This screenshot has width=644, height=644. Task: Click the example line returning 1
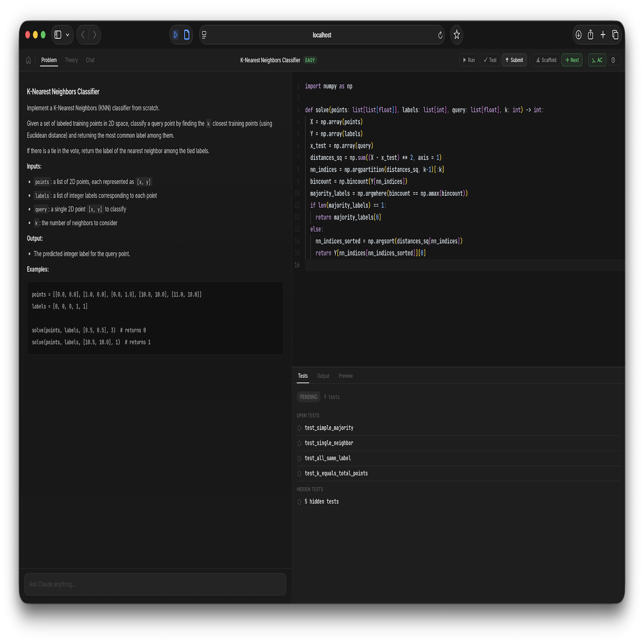pos(91,342)
